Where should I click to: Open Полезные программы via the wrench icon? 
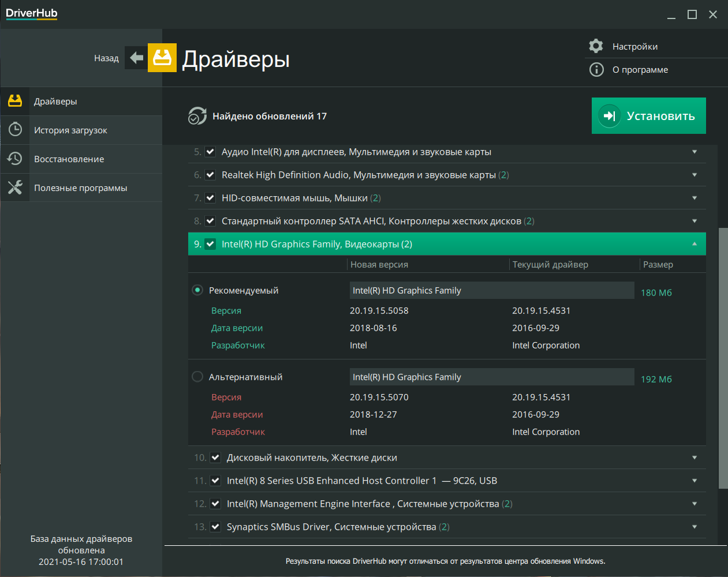click(x=15, y=188)
